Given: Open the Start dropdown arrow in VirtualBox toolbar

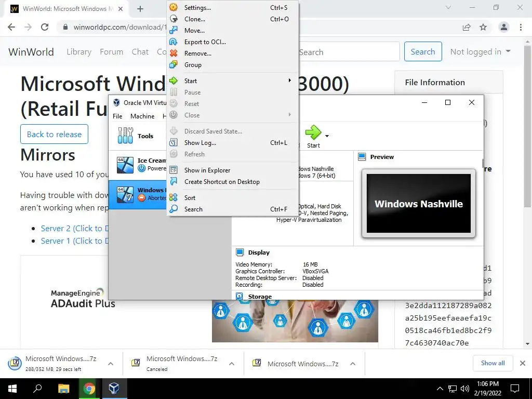Looking at the screenshot, I should click(x=327, y=136).
